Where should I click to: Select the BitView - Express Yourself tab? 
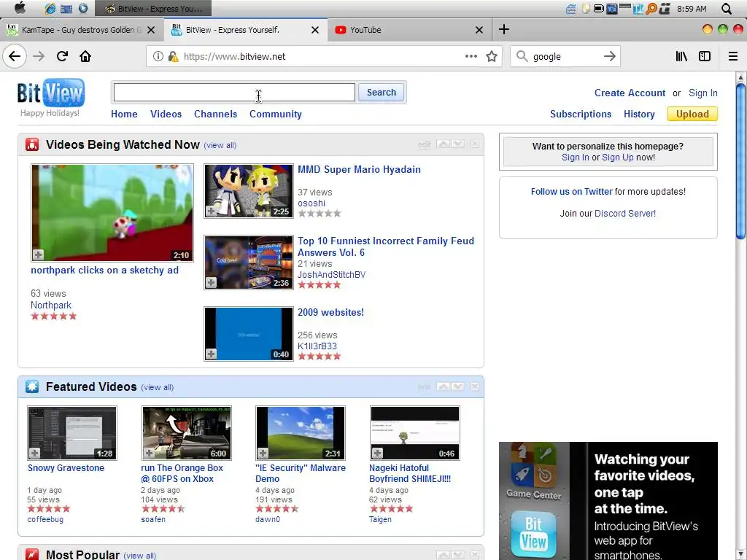coord(245,30)
